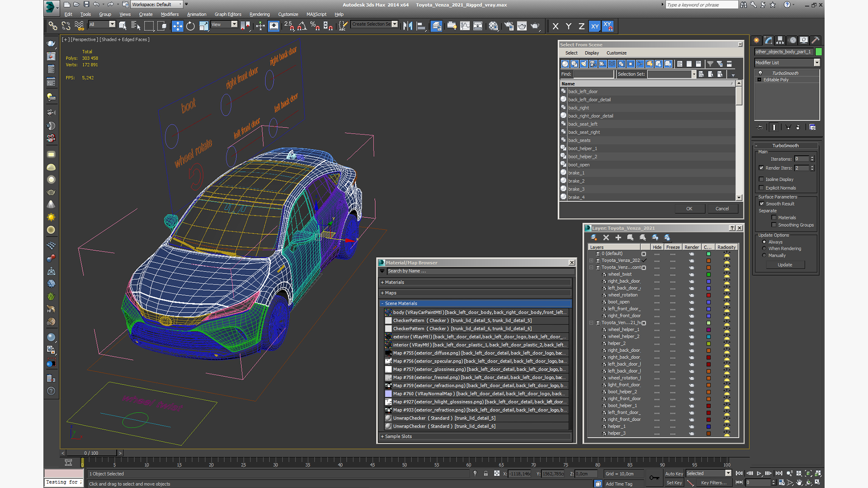868x488 pixels.
Task: Open the Utilities command panel tab
Action: (816, 40)
